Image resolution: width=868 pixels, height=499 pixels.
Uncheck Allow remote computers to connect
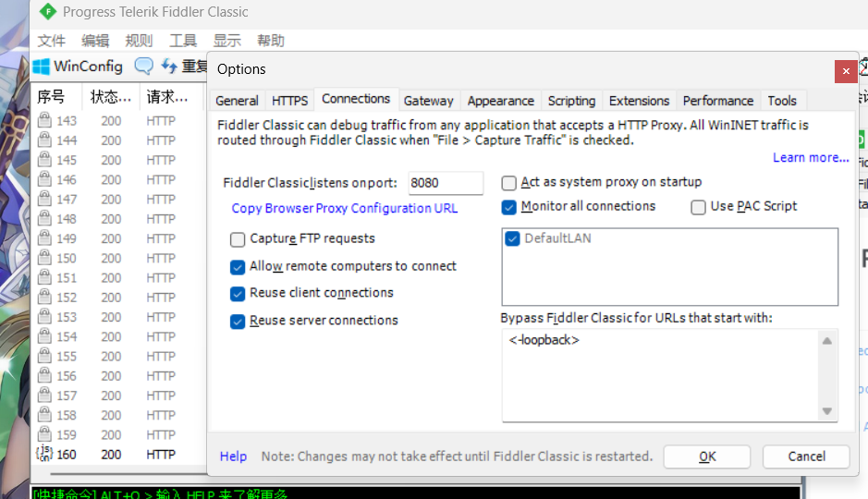[x=238, y=267]
